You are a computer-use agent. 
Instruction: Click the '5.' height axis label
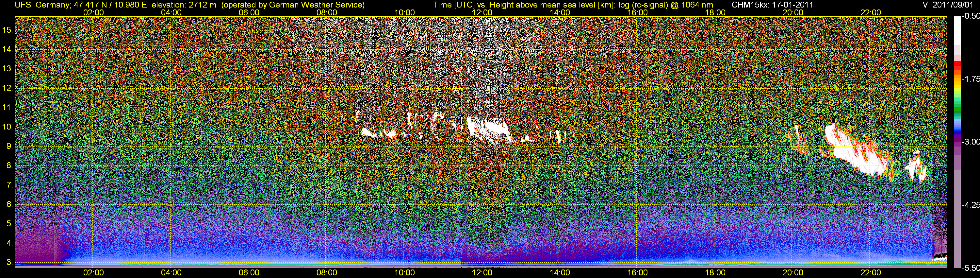(9, 224)
